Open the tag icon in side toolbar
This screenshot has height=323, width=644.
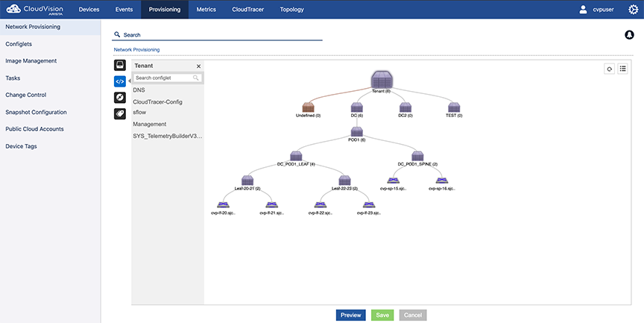tap(120, 114)
